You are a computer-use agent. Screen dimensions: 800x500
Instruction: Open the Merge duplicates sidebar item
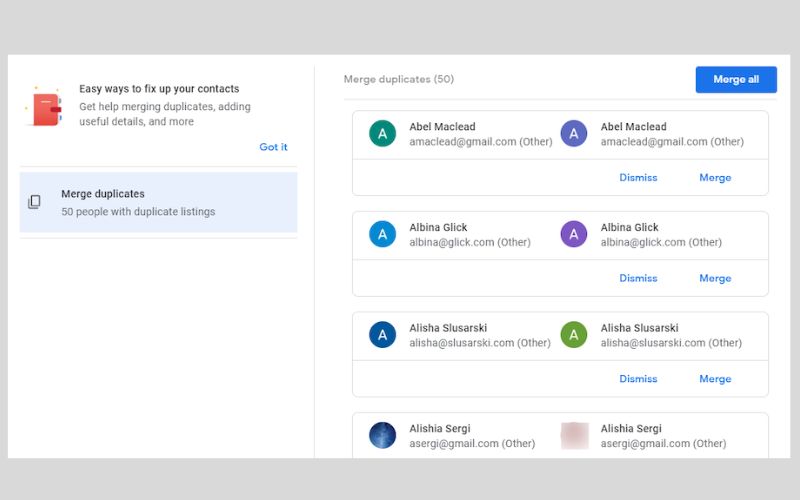pyautogui.click(x=158, y=203)
